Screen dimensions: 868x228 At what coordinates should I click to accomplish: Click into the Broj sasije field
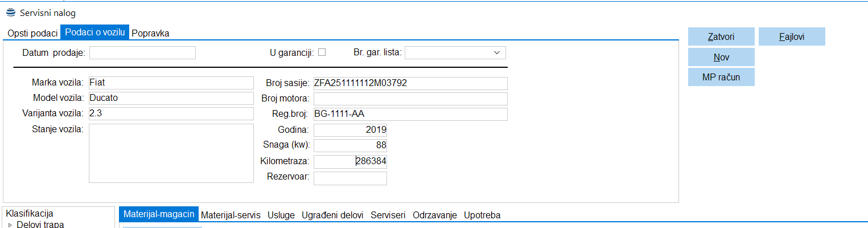[410, 83]
